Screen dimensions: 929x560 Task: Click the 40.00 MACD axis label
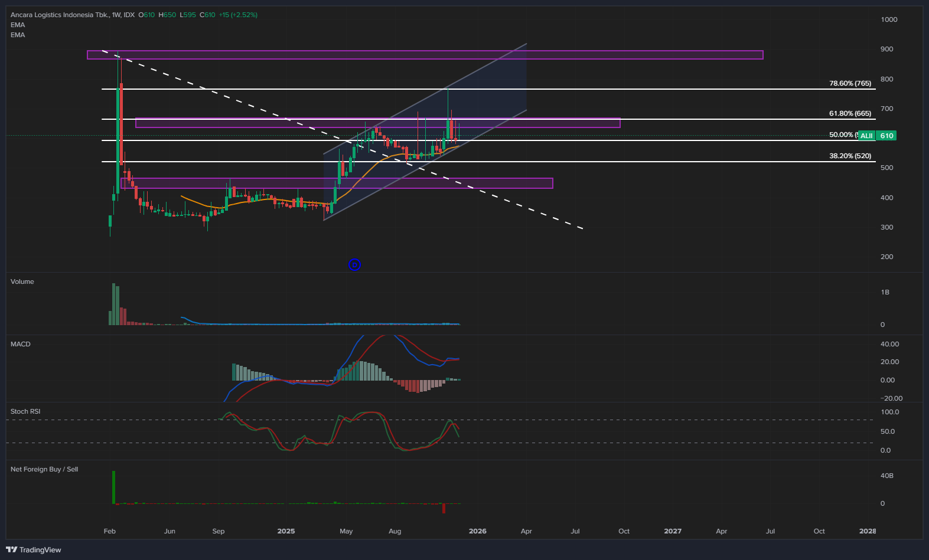coord(889,344)
